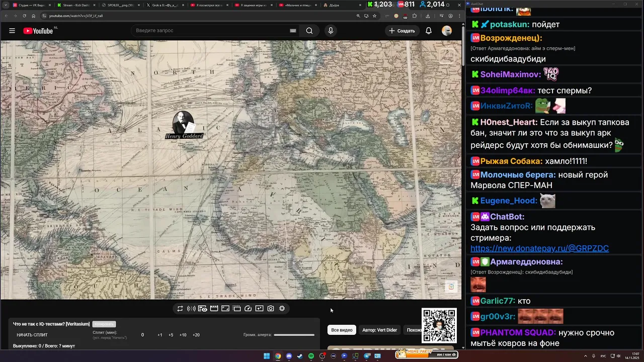Click the audio broadcast icon in player toolbar
The height and width of the screenshot is (362, 644).
[191, 309]
